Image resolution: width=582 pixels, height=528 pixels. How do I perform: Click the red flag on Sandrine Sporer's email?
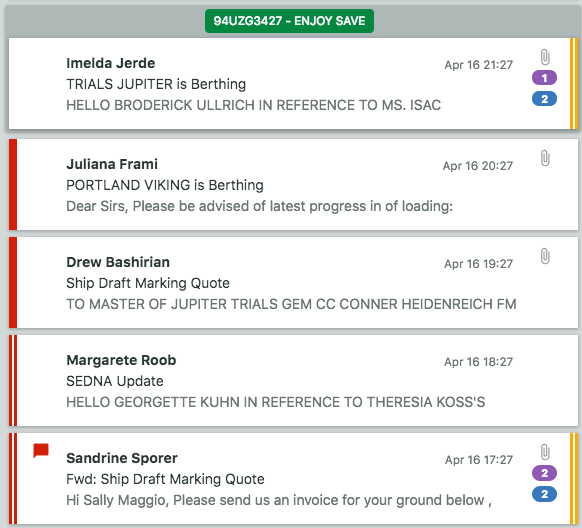pyautogui.click(x=41, y=450)
